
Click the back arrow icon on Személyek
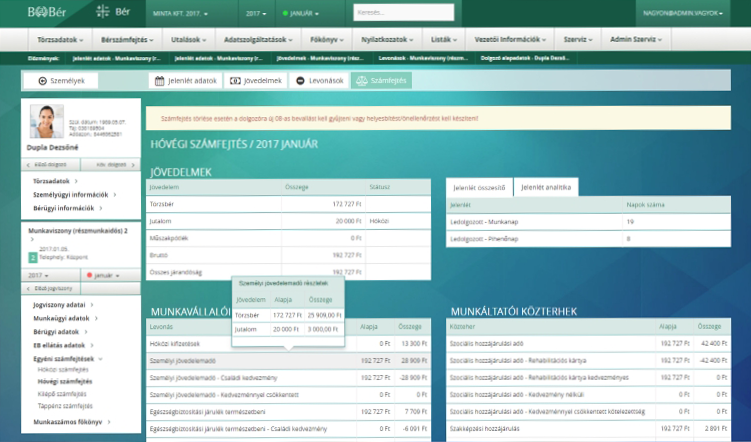43,81
